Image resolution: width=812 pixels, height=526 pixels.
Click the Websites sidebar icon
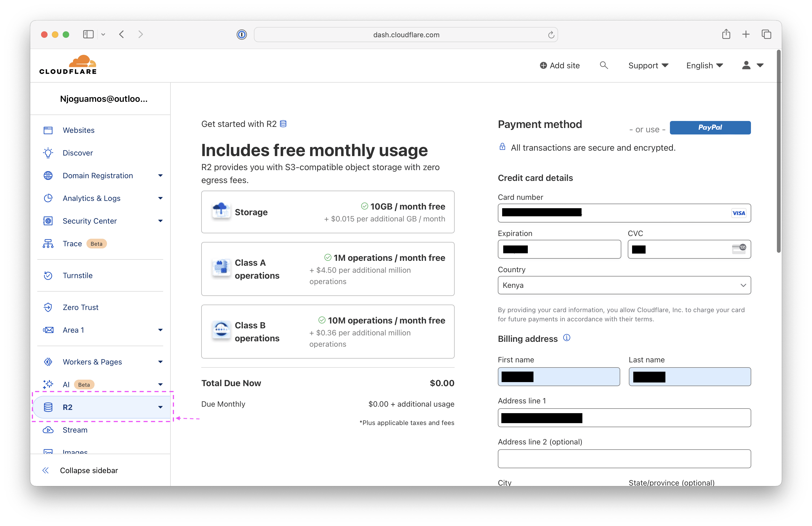click(49, 130)
